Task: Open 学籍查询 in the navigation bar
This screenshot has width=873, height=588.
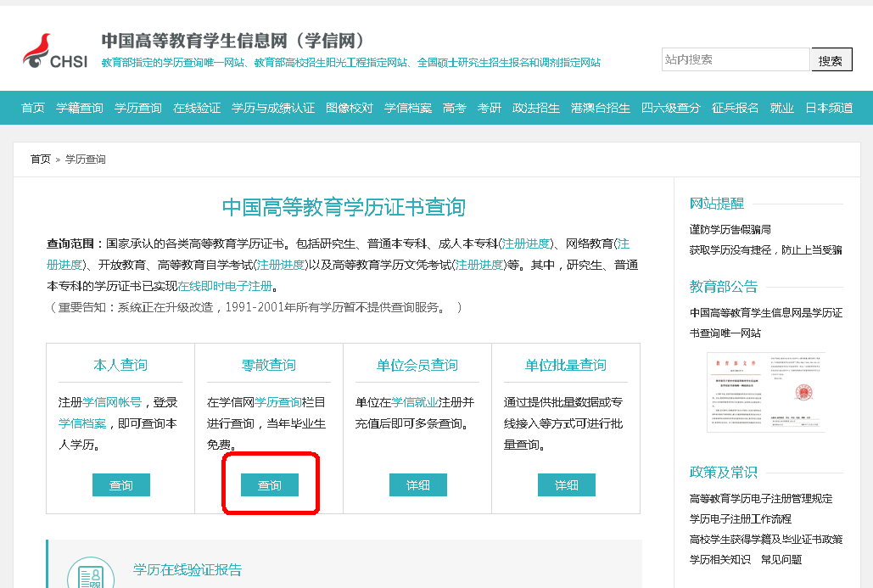Action: click(80, 108)
